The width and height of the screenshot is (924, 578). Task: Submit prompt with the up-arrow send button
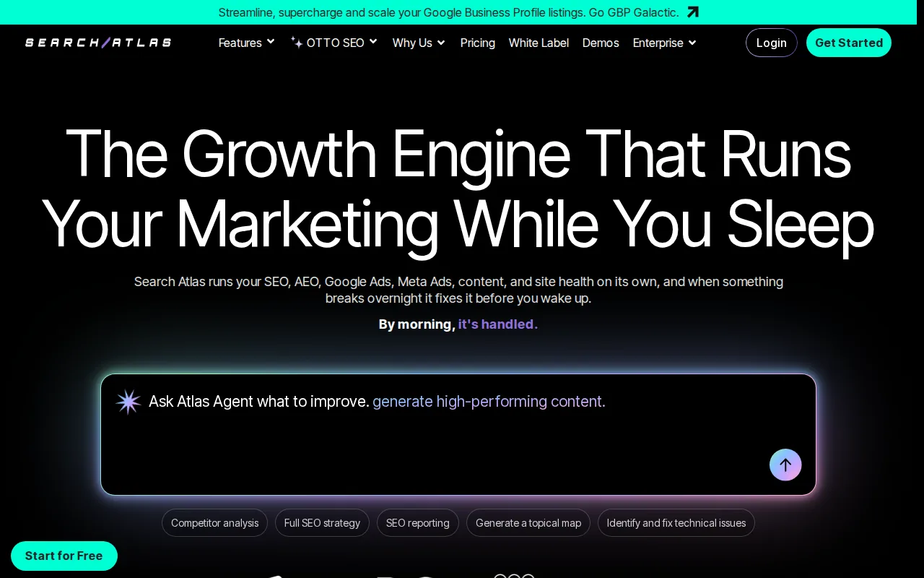[785, 465]
